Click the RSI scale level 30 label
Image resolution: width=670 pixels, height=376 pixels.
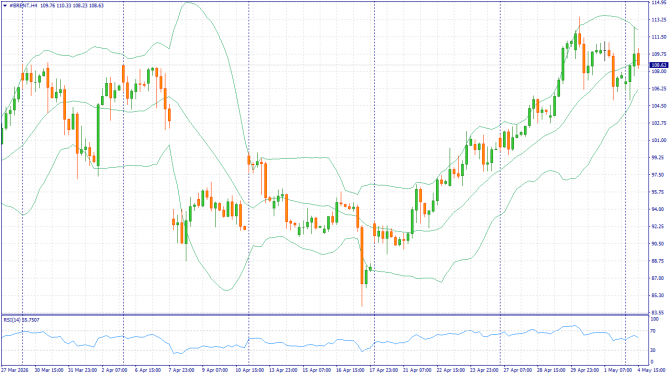click(653, 350)
